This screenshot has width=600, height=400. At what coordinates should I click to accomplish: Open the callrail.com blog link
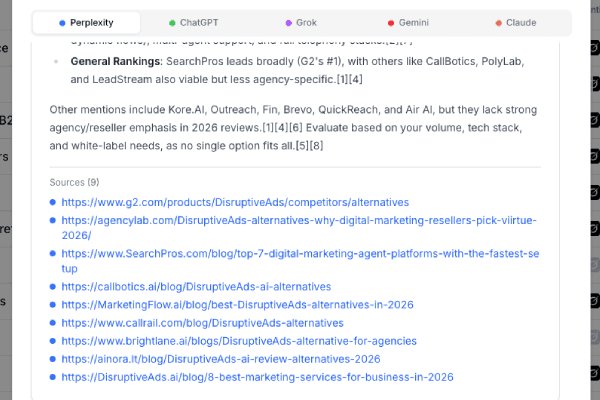pyautogui.click(x=202, y=323)
